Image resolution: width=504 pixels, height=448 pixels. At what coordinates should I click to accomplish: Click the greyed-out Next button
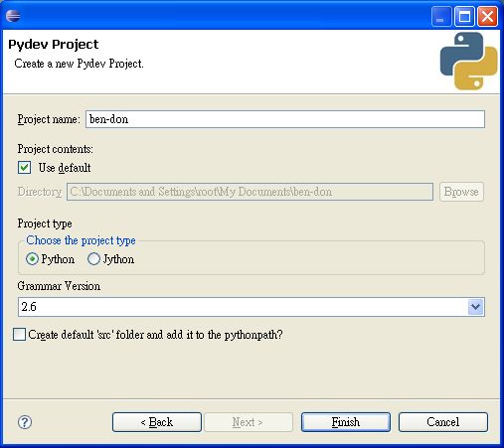249,422
